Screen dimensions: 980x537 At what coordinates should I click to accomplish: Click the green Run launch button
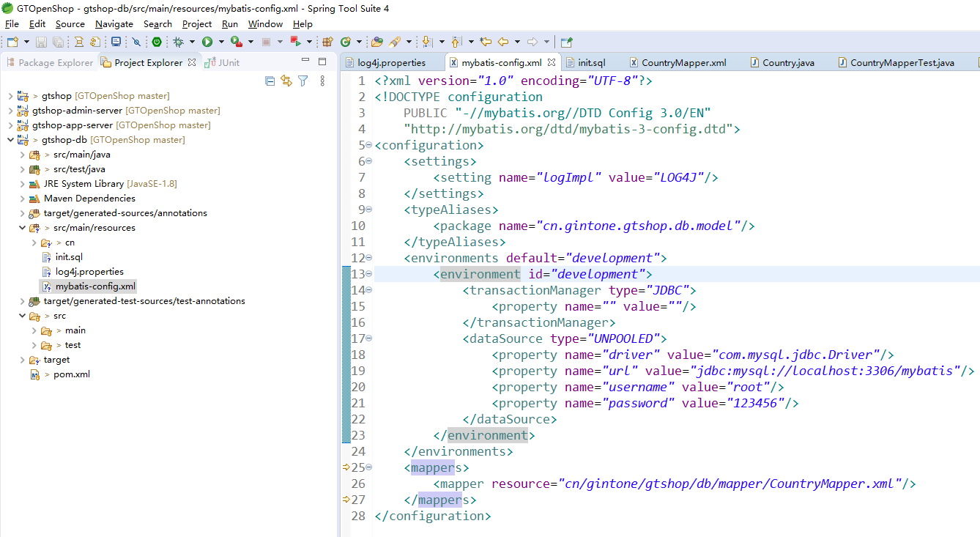pos(207,42)
